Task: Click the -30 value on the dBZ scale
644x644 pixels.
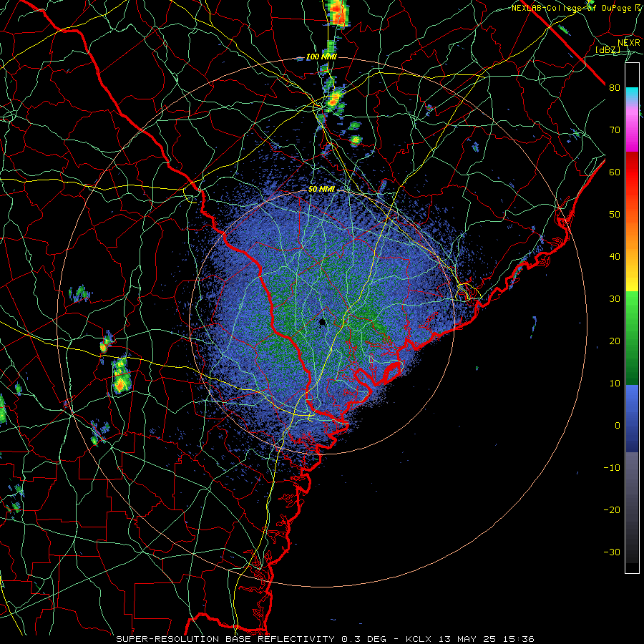Action: pyautogui.click(x=612, y=552)
